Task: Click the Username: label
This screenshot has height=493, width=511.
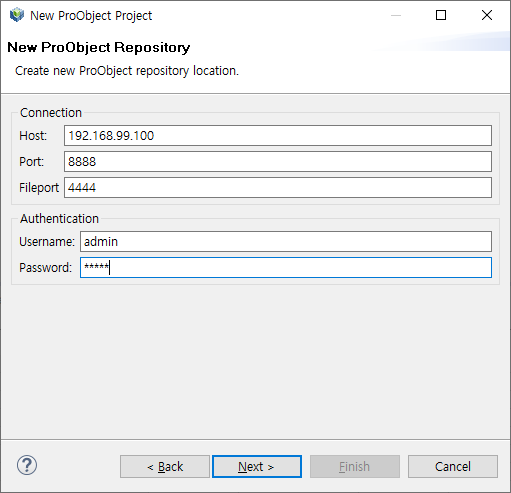Action: tap(47, 242)
